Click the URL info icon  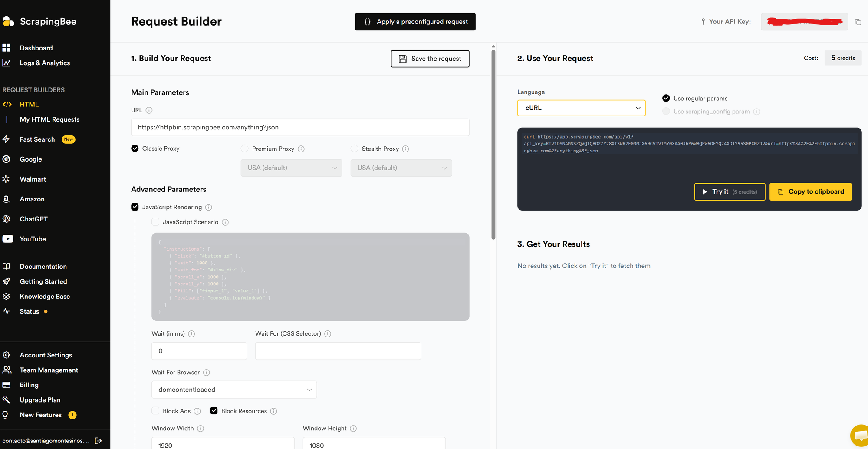pyautogui.click(x=149, y=110)
